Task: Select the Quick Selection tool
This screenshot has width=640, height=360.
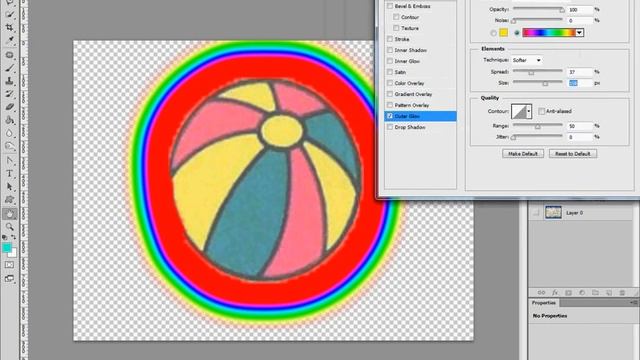Action: tap(10, 14)
